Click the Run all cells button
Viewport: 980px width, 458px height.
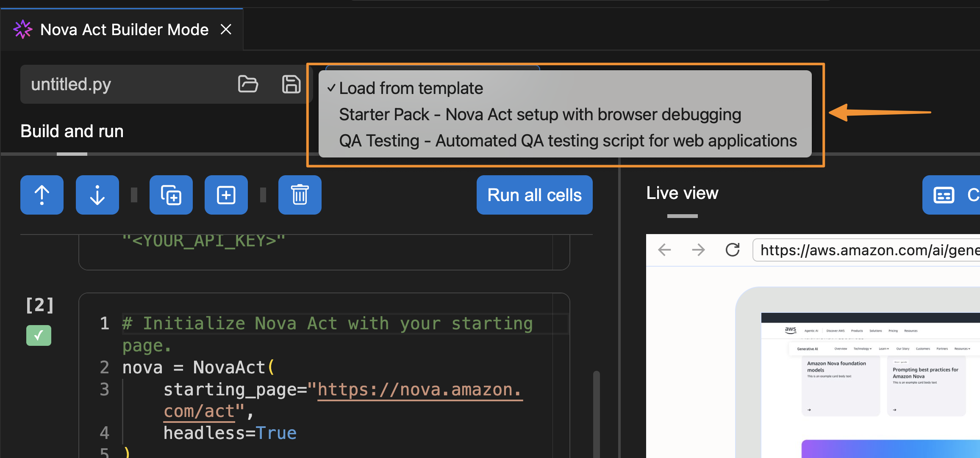click(x=534, y=195)
